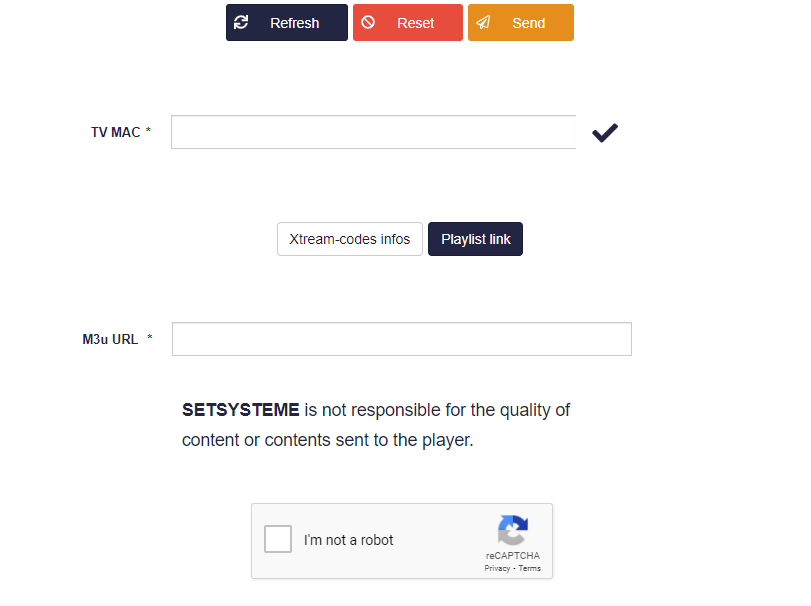Click the reCAPTCHA caption under the logo
Viewport: 811px width, 606px height.
coord(513,556)
